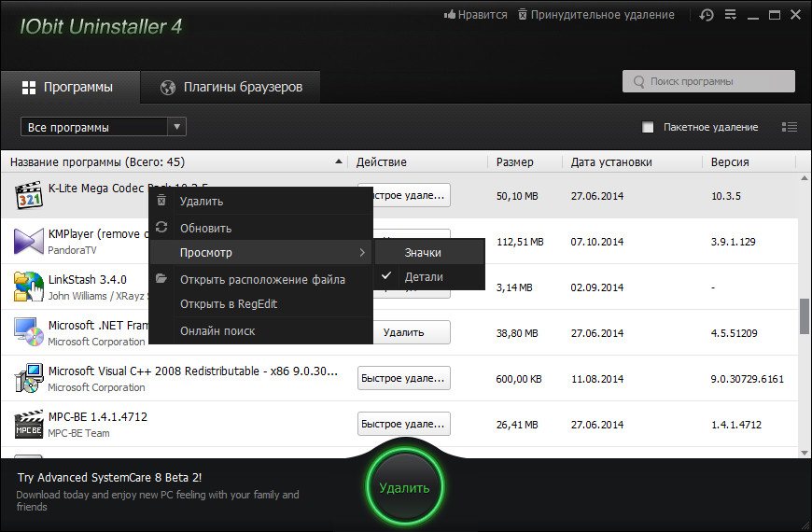Click the folder icon beside Открыть расположение
This screenshot has width=812, height=532.
pyautogui.click(x=161, y=279)
